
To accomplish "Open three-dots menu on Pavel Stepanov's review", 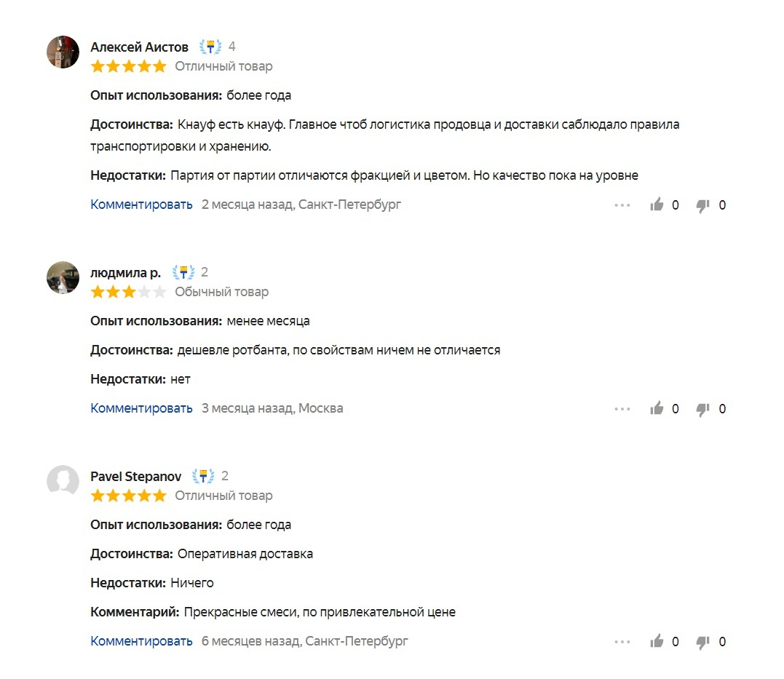I will [x=622, y=641].
